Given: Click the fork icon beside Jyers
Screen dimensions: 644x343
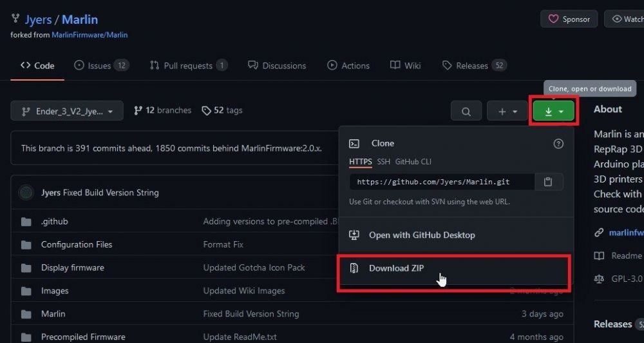Looking at the screenshot, I should 15,18.
